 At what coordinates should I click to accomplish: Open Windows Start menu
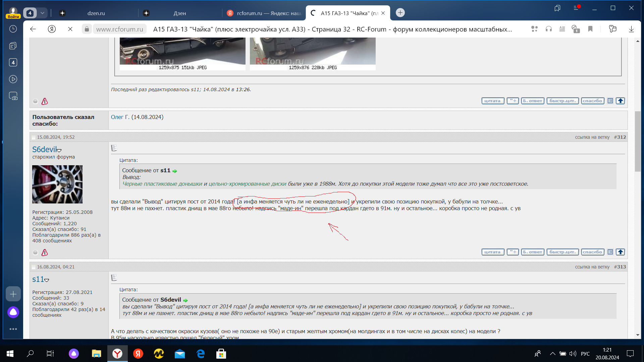[10, 354]
